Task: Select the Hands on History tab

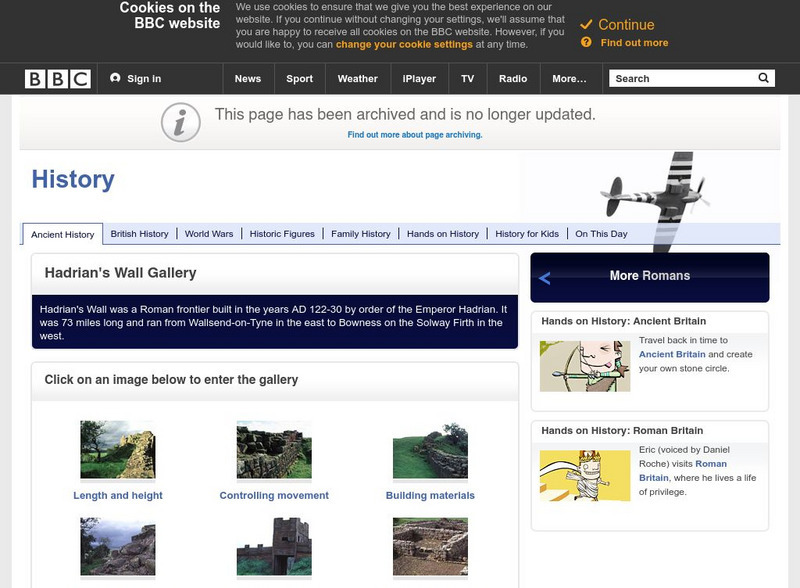Action: [443, 234]
